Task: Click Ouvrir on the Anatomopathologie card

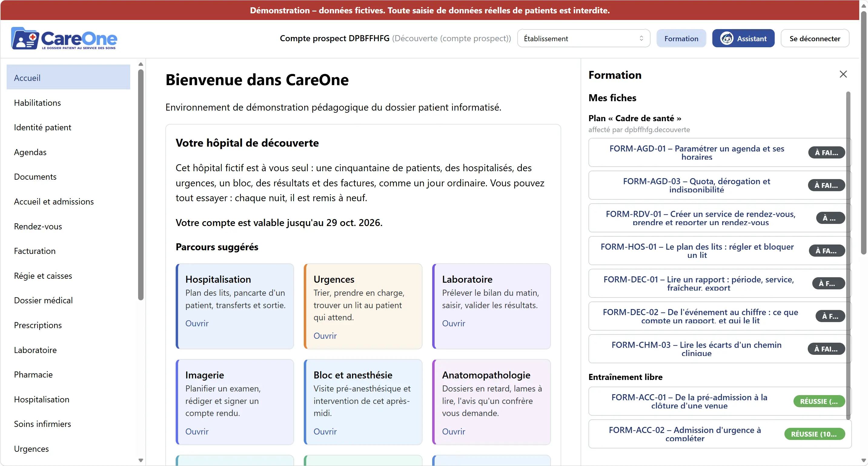Action: 454,431
